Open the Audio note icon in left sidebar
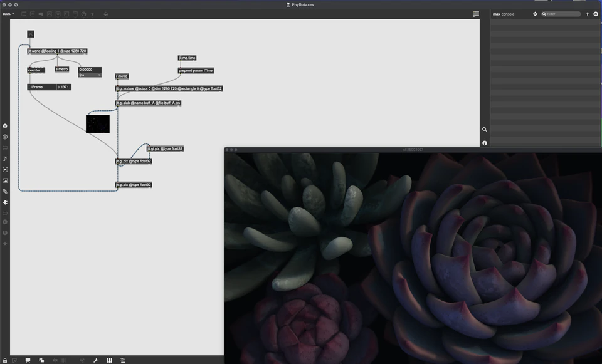The image size is (602, 364). click(5, 159)
